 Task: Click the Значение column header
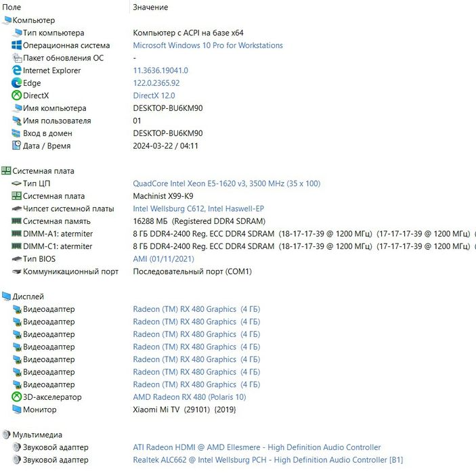tap(150, 7)
